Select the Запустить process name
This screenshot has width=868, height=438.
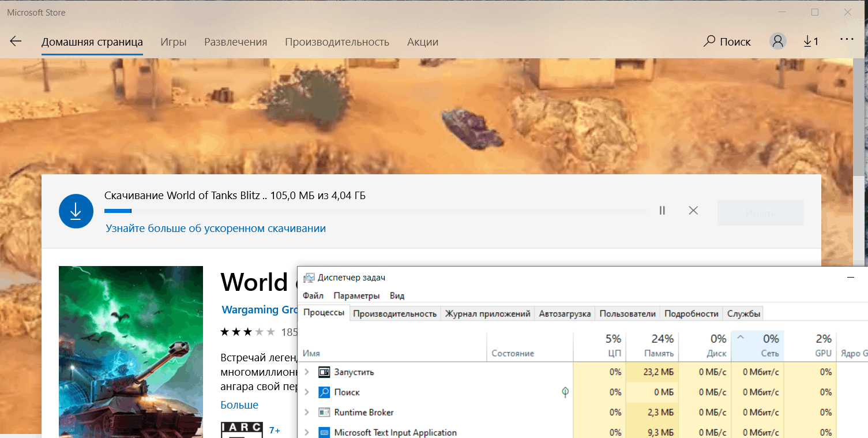(x=354, y=372)
